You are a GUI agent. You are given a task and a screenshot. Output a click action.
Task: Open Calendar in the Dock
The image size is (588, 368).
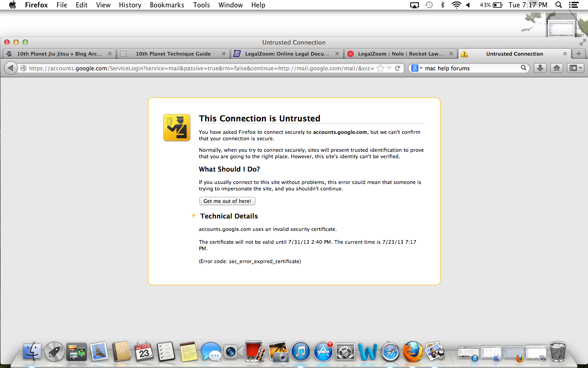(x=144, y=352)
